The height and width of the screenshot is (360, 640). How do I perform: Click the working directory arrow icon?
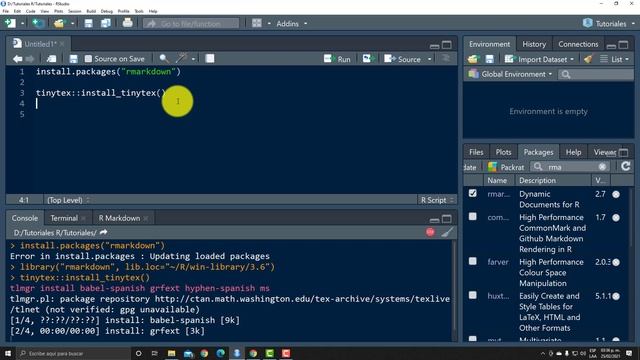point(103,232)
